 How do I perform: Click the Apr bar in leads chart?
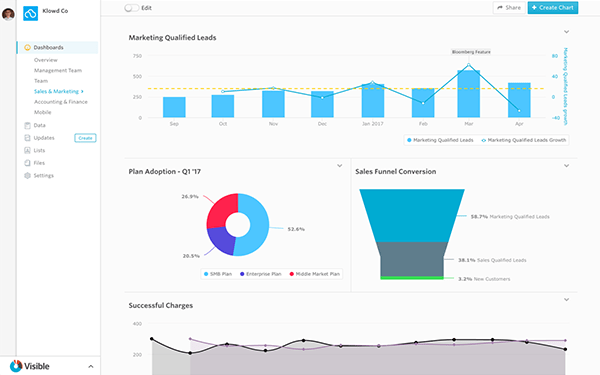pos(519,100)
